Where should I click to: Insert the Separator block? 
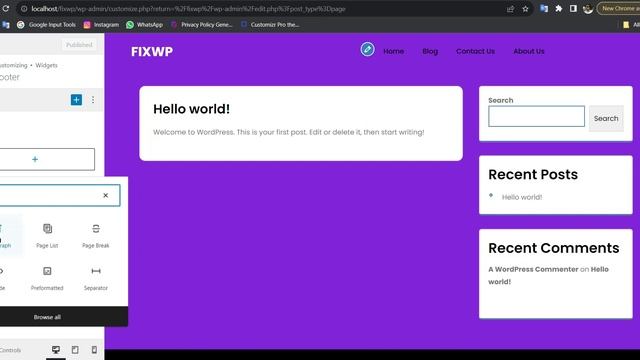96,278
